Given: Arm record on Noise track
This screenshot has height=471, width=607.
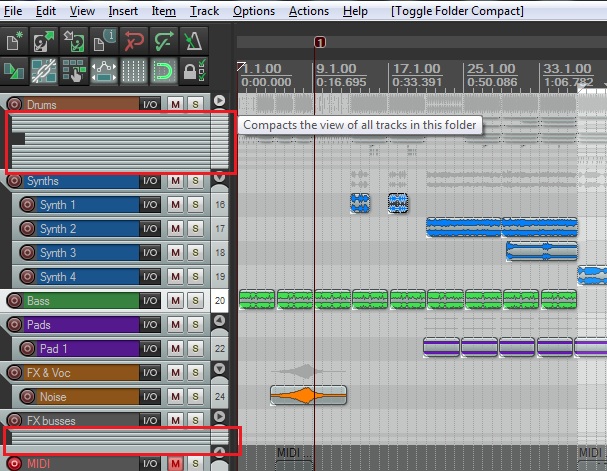Looking at the screenshot, I should (x=27, y=396).
